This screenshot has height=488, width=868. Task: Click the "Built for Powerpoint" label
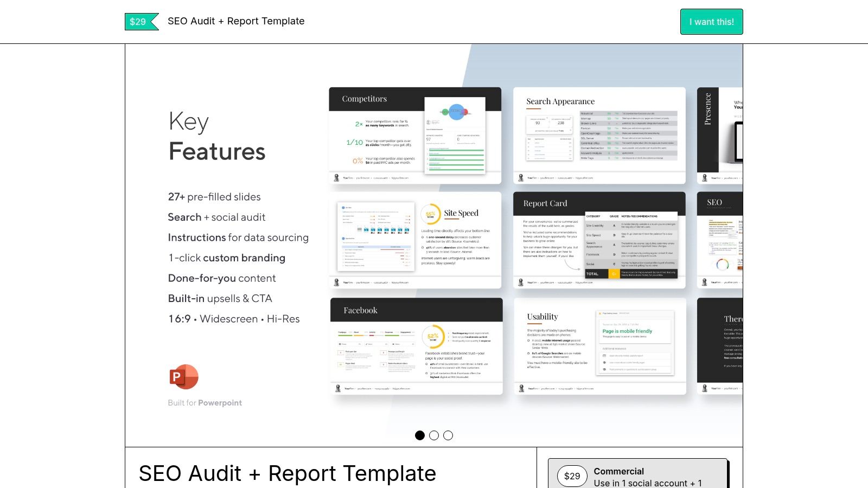click(205, 403)
